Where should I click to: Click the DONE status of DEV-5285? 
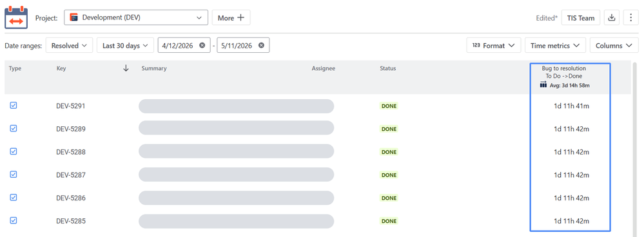(x=389, y=221)
